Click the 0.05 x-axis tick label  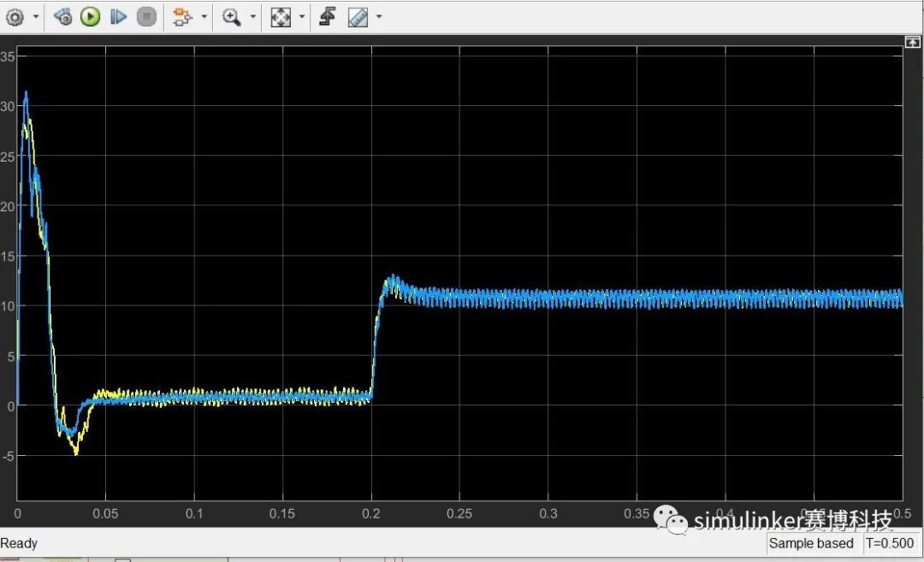pos(105,514)
